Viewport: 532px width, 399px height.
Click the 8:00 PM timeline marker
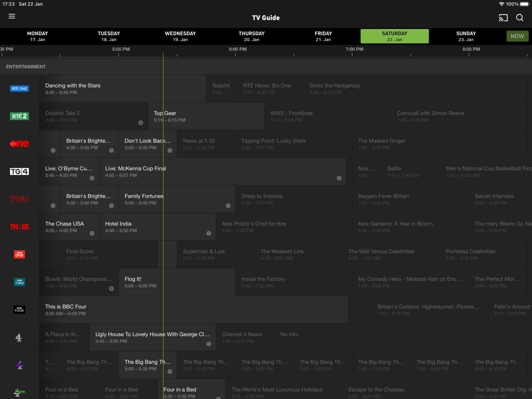pyautogui.click(x=471, y=49)
